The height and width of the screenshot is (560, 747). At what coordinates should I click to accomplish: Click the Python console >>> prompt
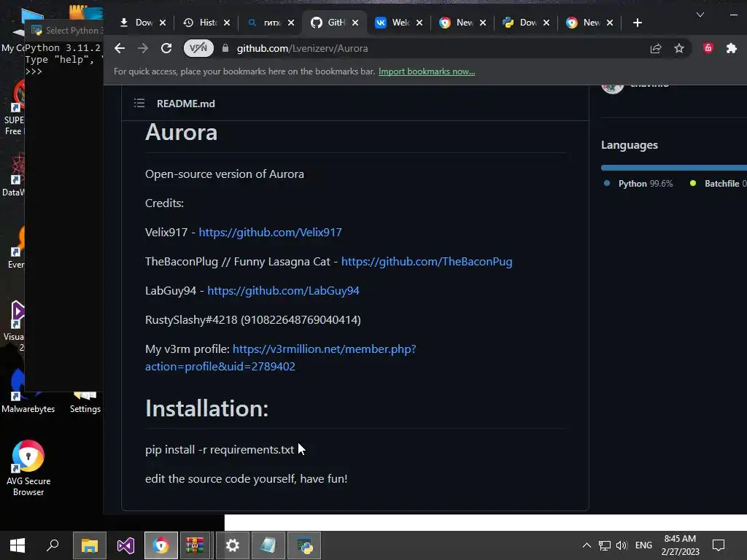pos(34,71)
